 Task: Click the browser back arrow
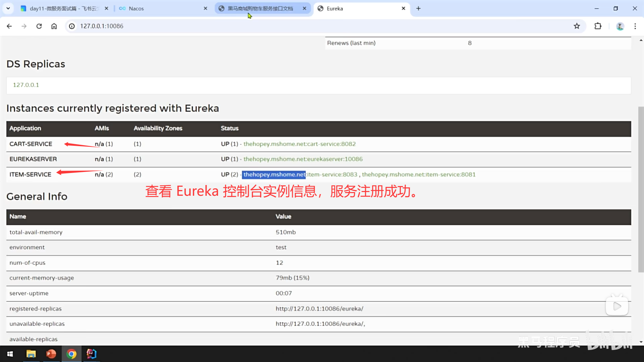(9, 26)
